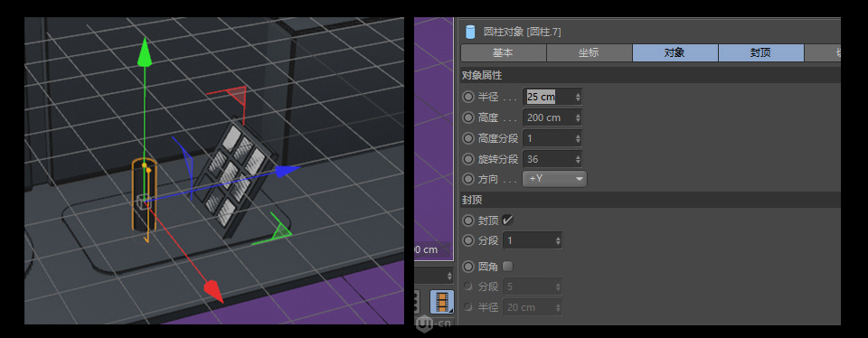Click the orange film strip icon

442,302
